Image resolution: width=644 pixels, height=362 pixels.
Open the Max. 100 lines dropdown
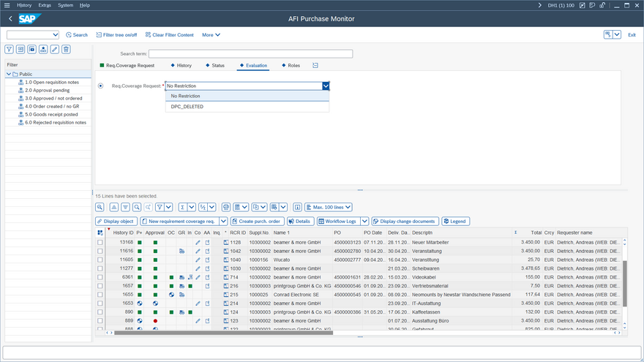tap(329, 207)
